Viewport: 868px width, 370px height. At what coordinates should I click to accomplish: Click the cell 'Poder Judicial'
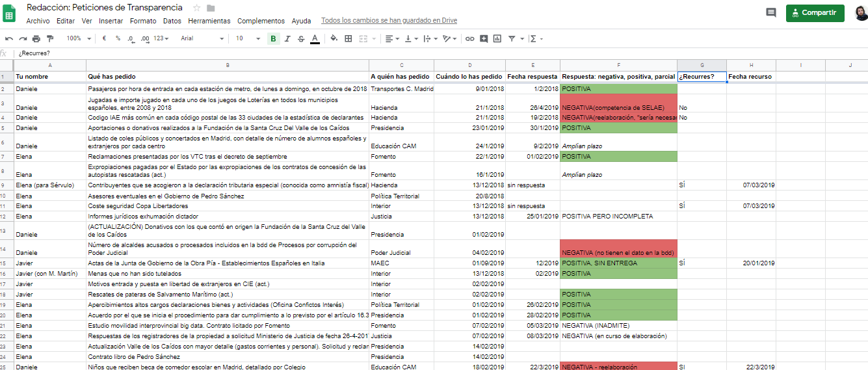click(402, 249)
